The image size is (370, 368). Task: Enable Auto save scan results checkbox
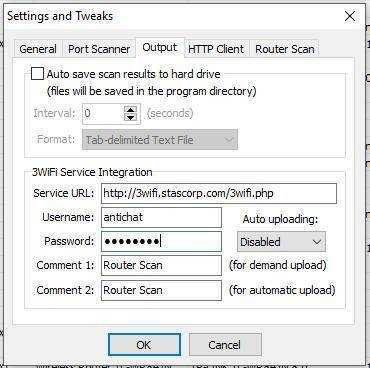tap(37, 74)
